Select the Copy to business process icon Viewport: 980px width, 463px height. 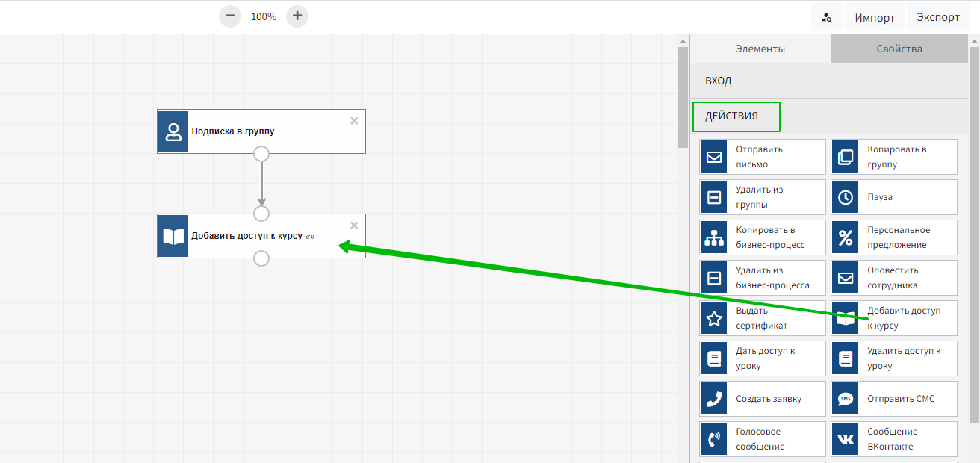(714, 237)
